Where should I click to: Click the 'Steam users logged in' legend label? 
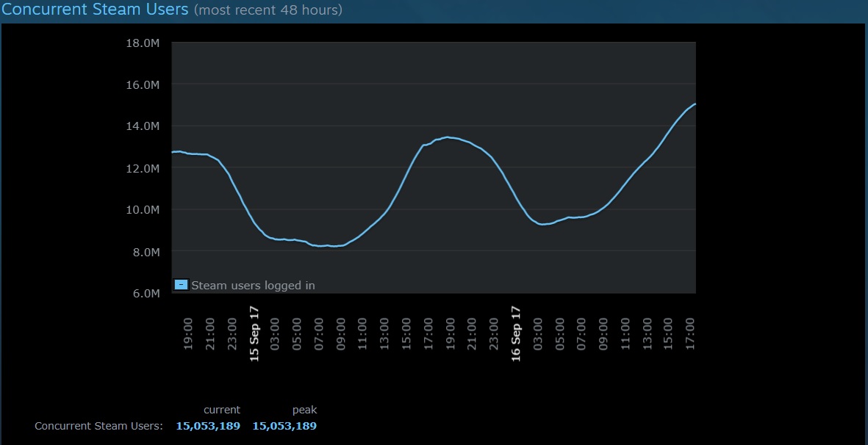[x=253, y=286]
